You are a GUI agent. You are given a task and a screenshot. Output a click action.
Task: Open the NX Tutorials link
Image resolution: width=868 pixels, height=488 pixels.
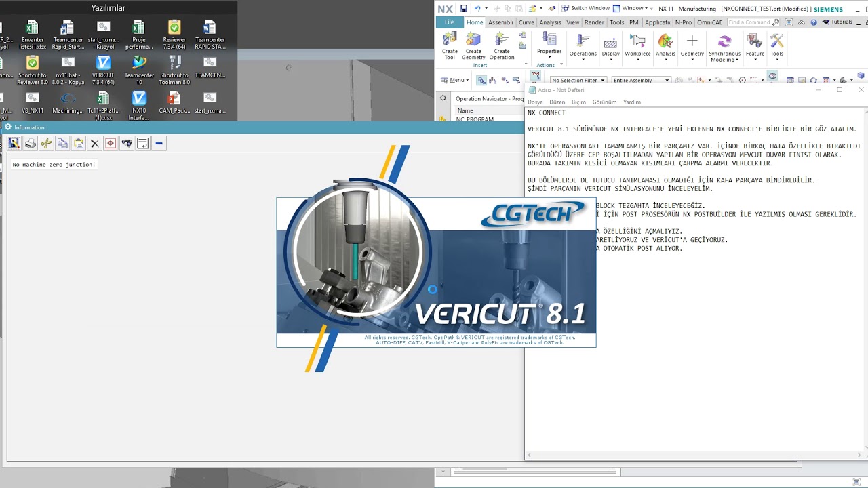[837, 22]
